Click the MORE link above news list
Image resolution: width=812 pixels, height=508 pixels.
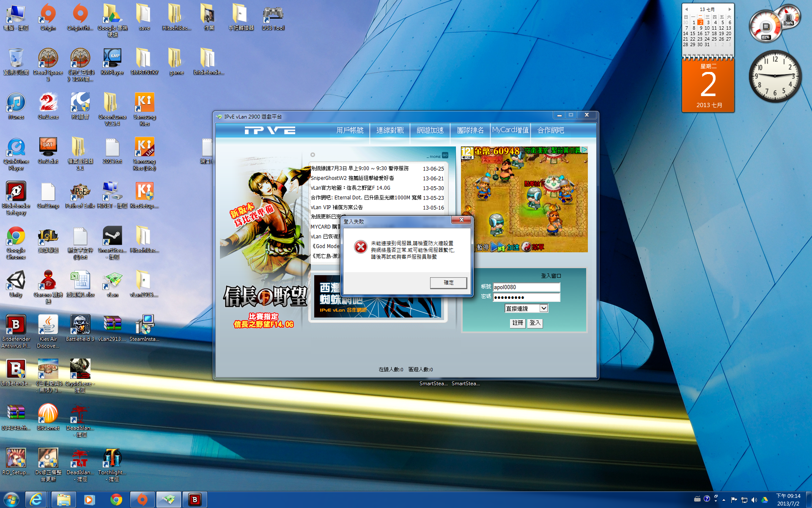(x=434, y=157)
